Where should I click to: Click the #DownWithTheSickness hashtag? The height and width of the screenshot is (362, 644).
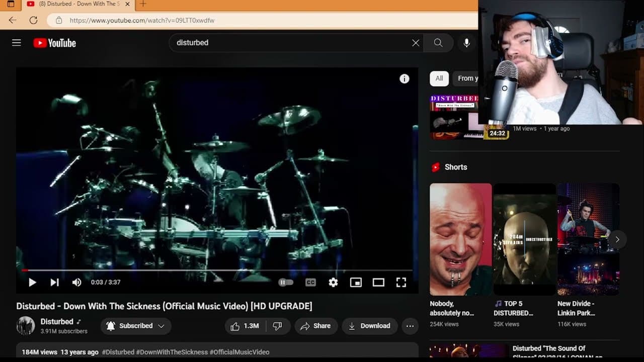(x=172, y=352)
